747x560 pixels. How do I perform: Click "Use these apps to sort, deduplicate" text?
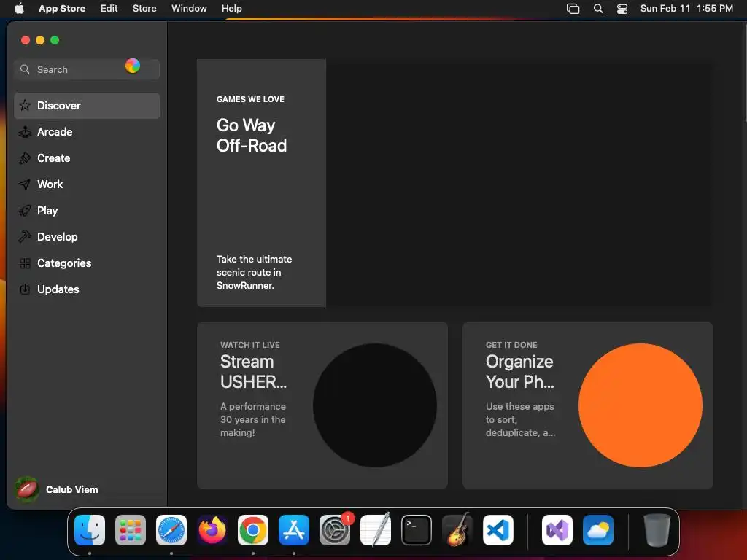point(520,419)
